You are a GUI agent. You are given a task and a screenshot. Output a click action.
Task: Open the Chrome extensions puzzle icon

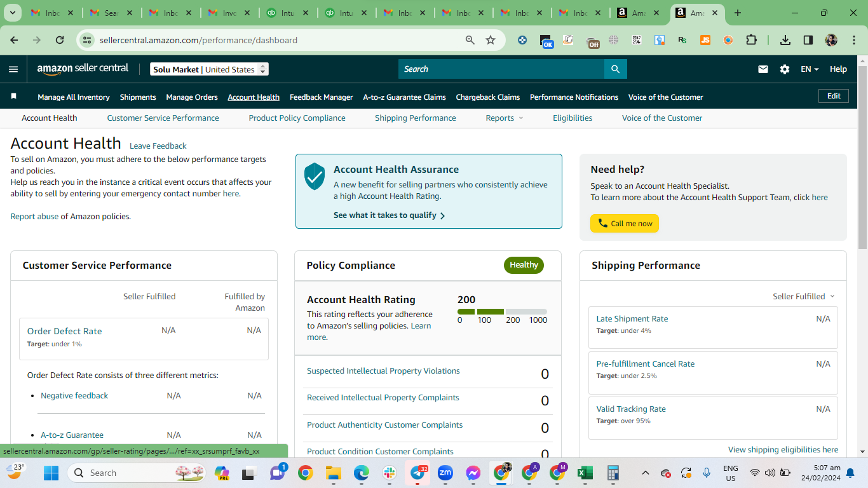pyautogui.click(x=751, y=40)
